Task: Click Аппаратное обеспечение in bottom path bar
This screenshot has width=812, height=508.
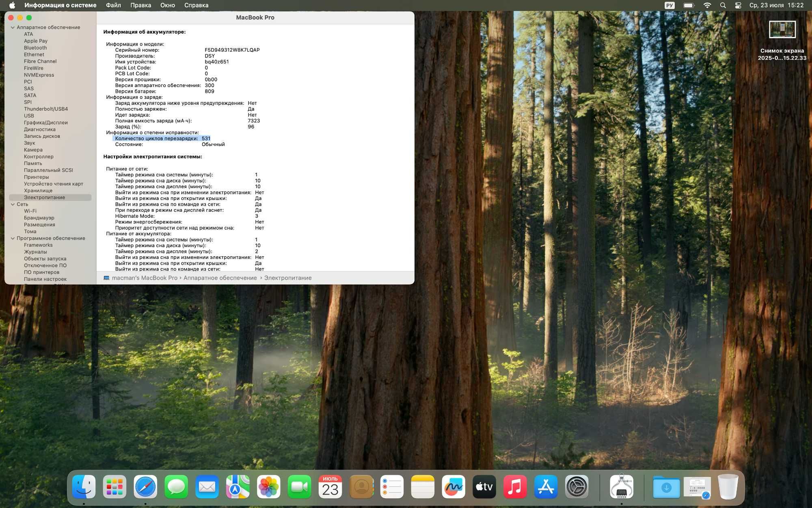Action: coord(220,278)
